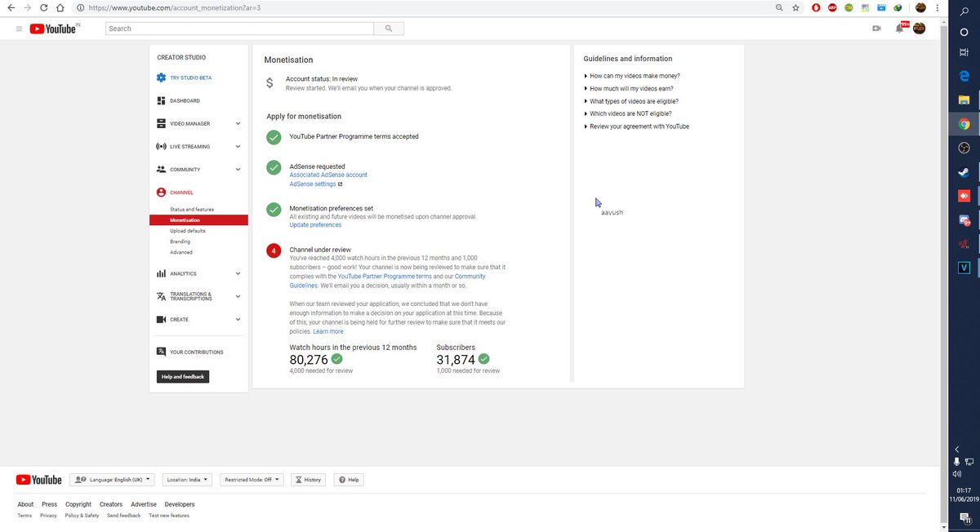Expand the Live Streaming section

tap(238, 146)
